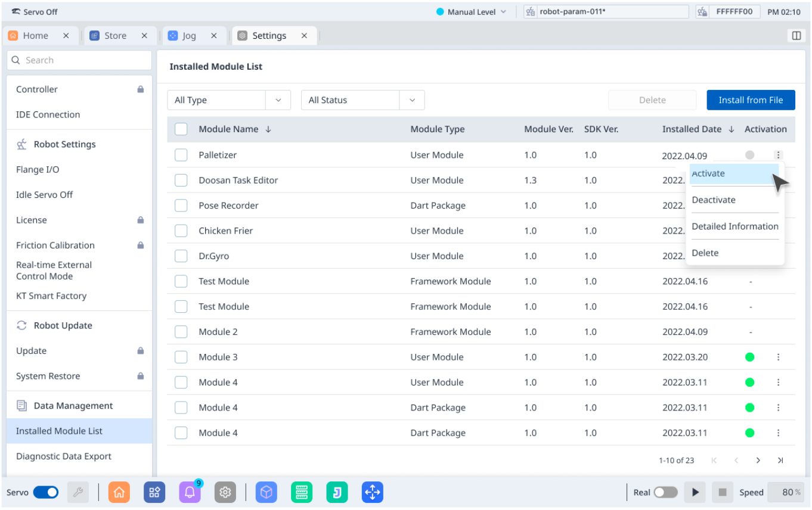The image size is (812, 510).
Task: Go to next page of module list
Action: pyautogui.click(x=758, y=461)
